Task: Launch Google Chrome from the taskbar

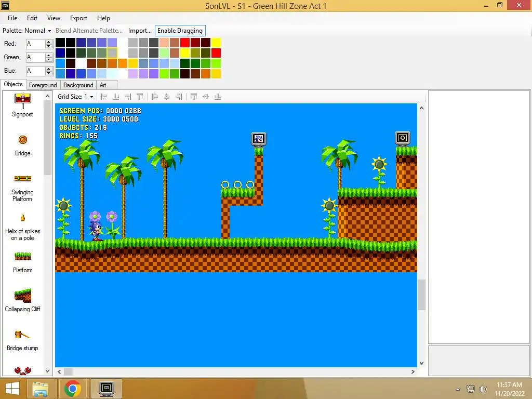Action: [72, 389]
